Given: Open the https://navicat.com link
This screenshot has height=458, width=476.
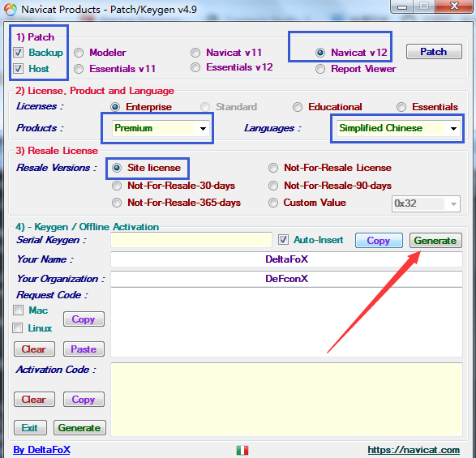Looking at the screenshot, I should tap(414, 450).
